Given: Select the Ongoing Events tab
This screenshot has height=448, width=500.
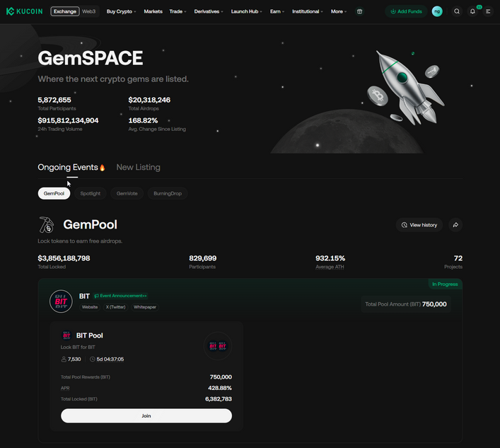Looking at the screenshot, I should (x=71, y=168).
